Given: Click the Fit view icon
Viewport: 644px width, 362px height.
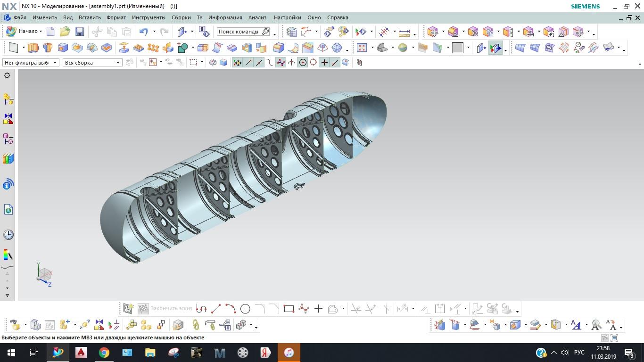Looking at the screenshot, I should [x=362, y=48].
